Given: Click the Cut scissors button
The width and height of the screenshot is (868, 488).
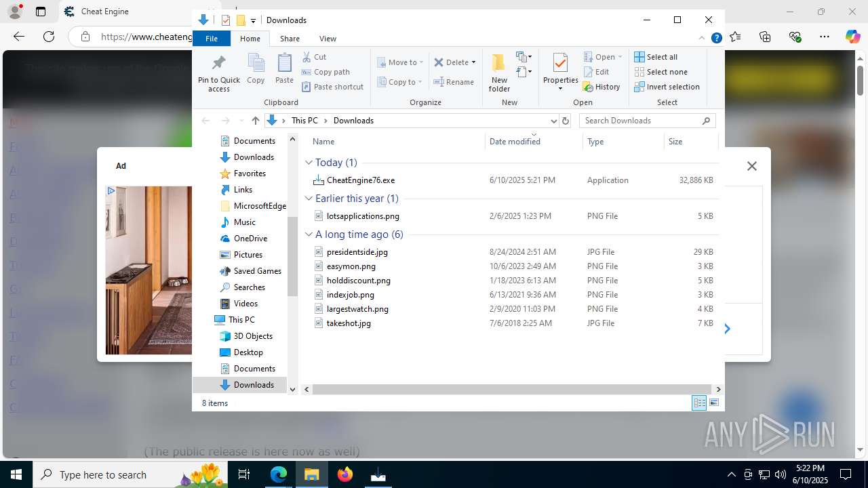Looking at the screenshot, I should click(314, 57).
